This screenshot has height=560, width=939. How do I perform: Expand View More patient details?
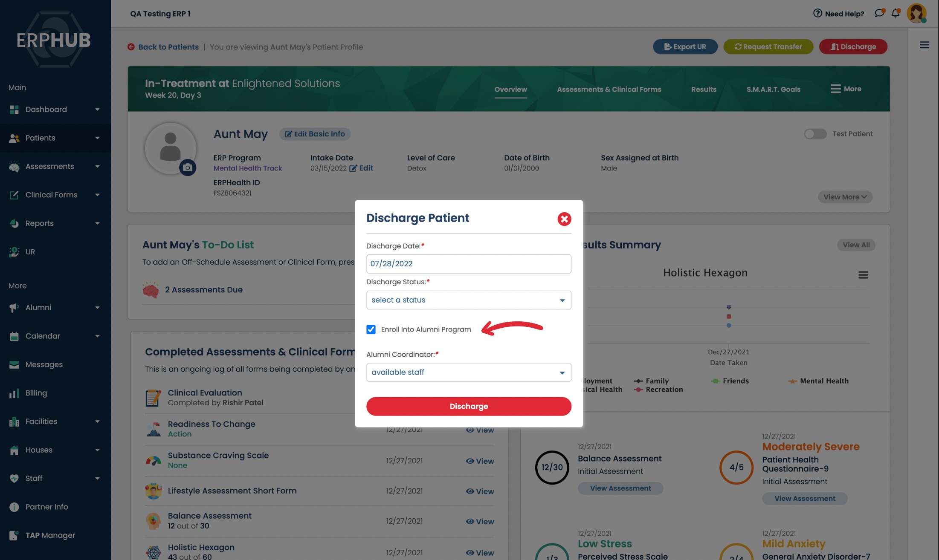[x=845, y=197]
